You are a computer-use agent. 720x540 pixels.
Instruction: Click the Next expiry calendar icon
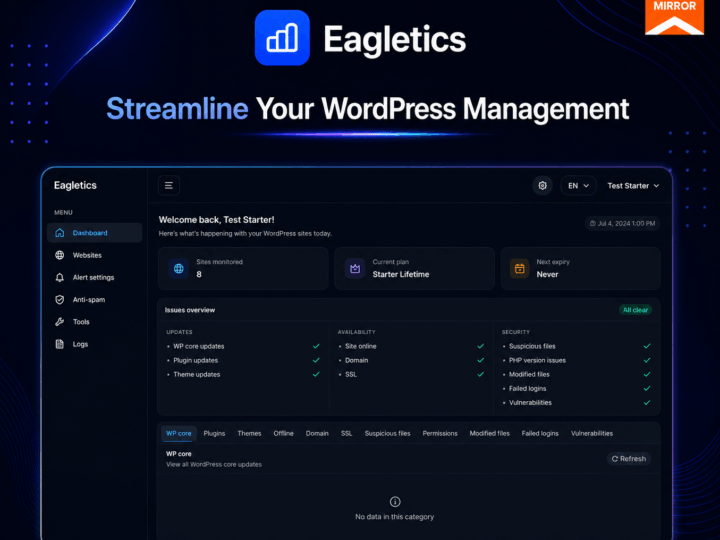[519, 269]
